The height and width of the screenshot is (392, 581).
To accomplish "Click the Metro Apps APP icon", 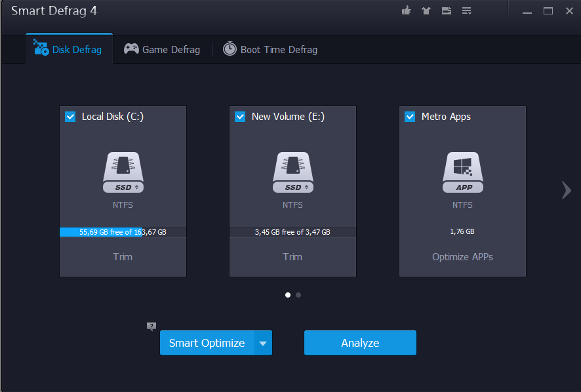I will click(x=462, y=172).
